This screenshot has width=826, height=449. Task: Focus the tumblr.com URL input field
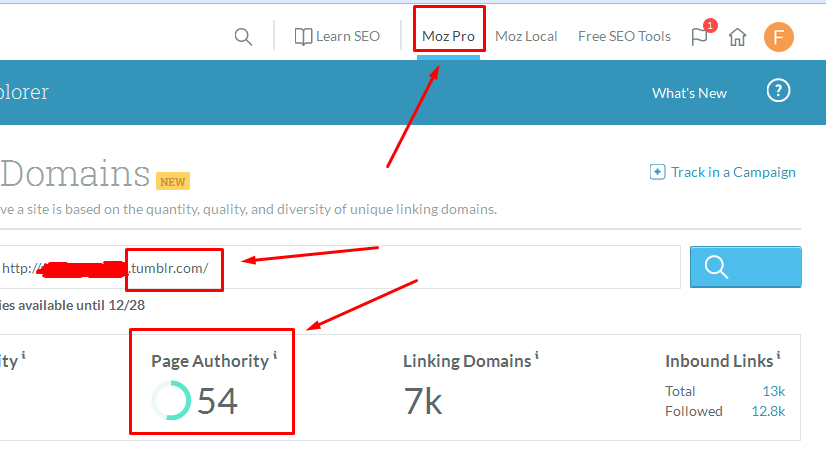pos(400,268)
